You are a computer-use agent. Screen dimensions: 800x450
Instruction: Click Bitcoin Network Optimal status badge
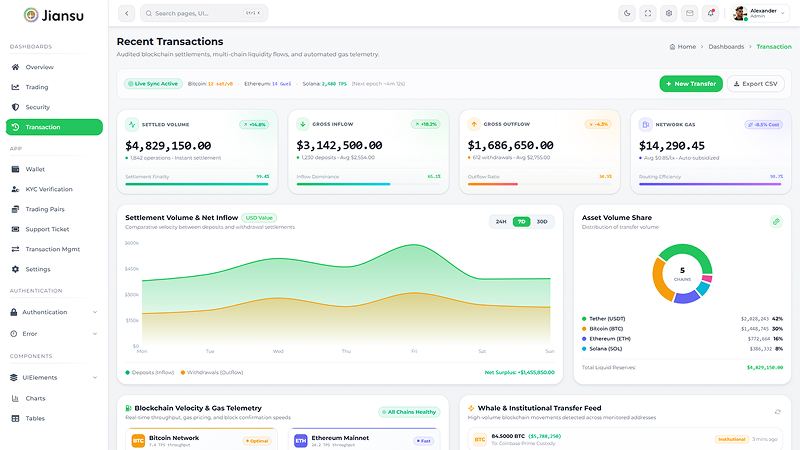tap(258, 441)
